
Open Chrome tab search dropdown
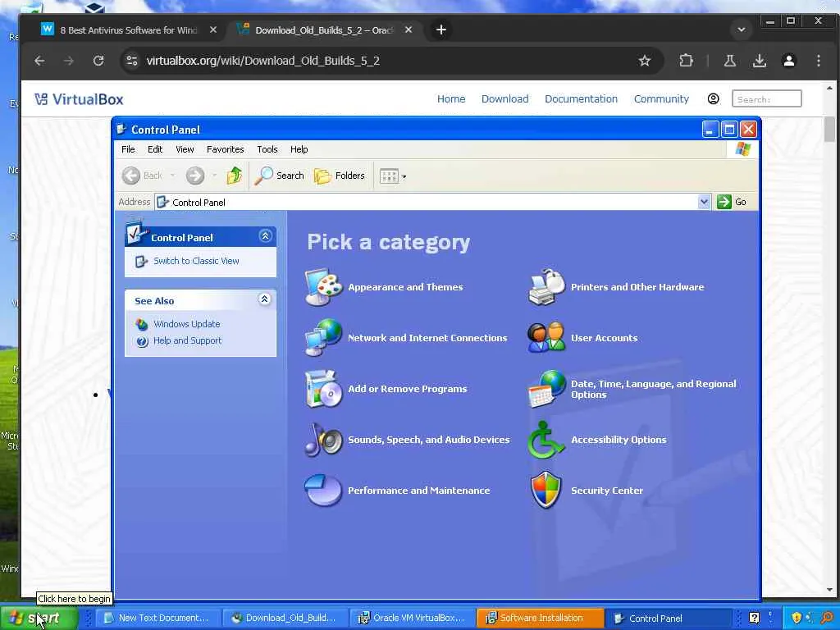pyautogui.click(x=742, y=30)
